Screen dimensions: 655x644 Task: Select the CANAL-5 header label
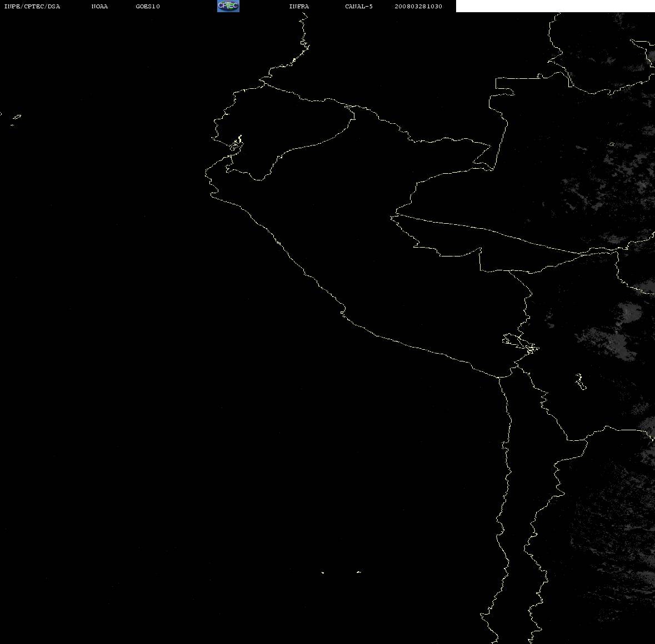[359, 6]
